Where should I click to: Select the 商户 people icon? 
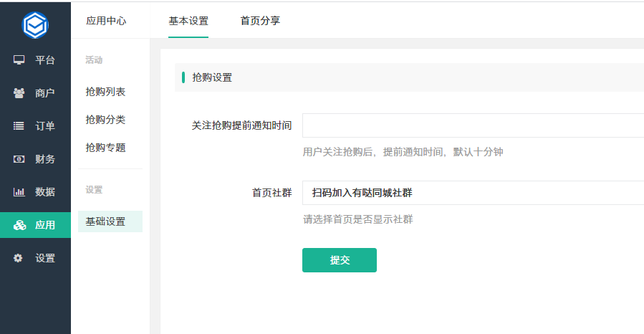19,93
